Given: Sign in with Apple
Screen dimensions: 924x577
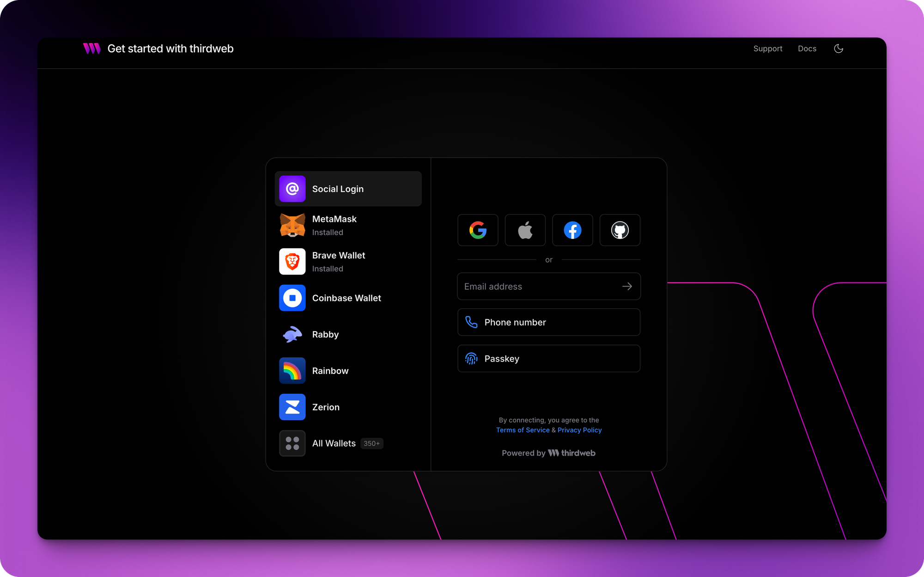Looking at the screenshot, I should pos(525,230).
